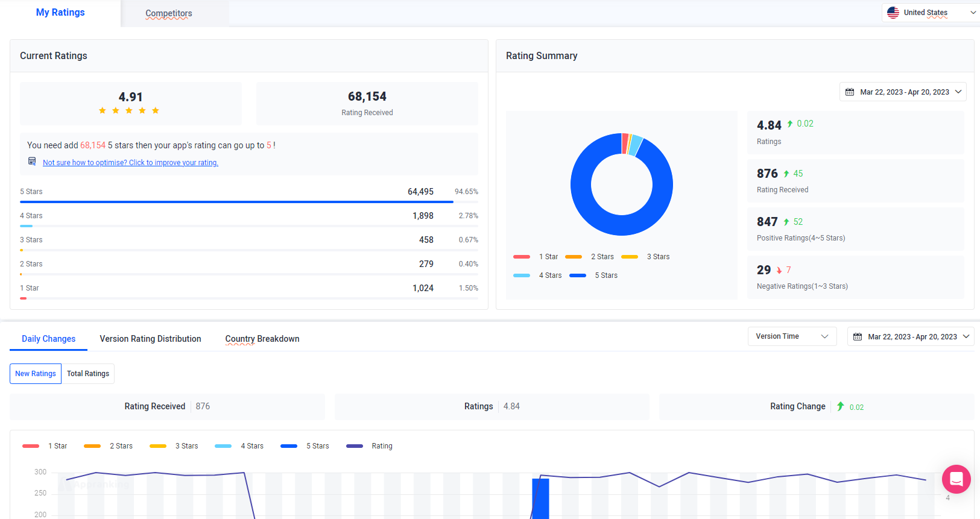The image size is (980, 519).
Task: Click the green up arrow next to 45
Action: [786, 174]
